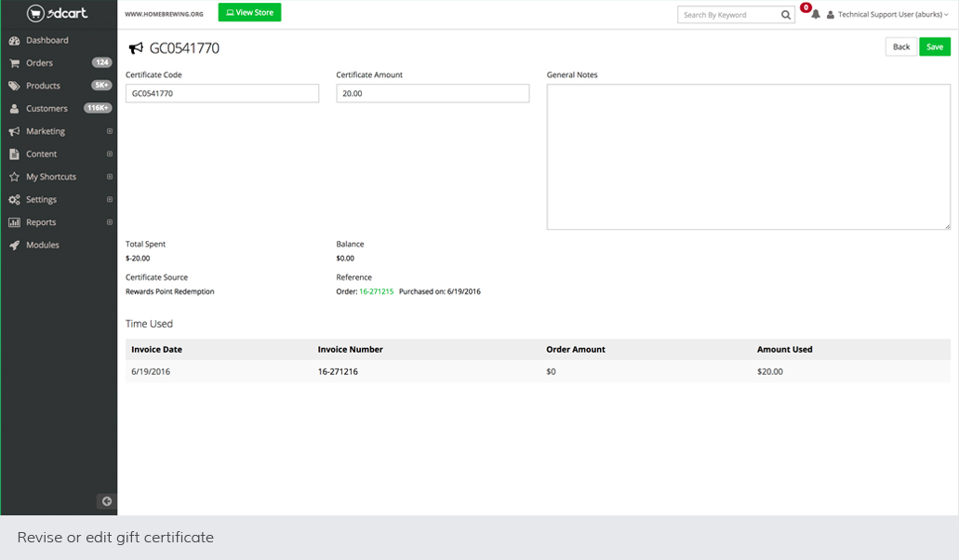Open the notifications bell
The image size is (959, 560).
[x=815, y=15]
